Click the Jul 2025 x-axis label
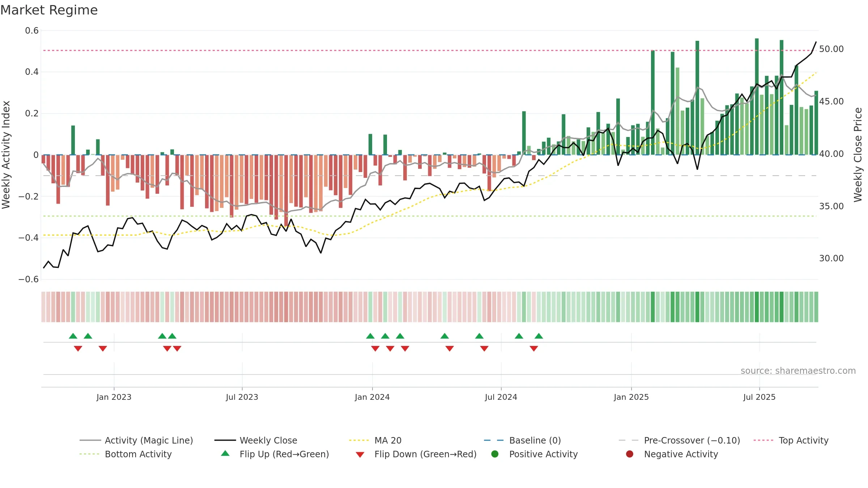The width and height of the screenshot is (868, 488). pyautogui.click(x=759, y=397)
